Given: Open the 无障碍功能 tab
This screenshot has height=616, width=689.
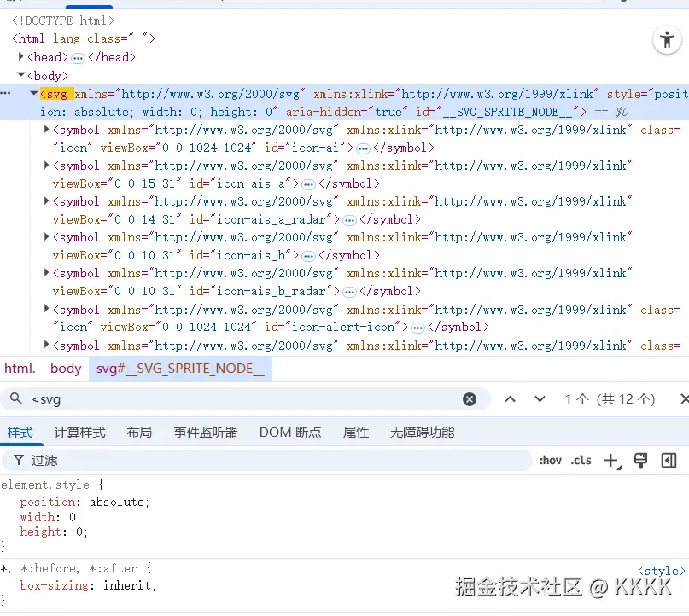Looking at the screenshot, I should pos(423,433).
